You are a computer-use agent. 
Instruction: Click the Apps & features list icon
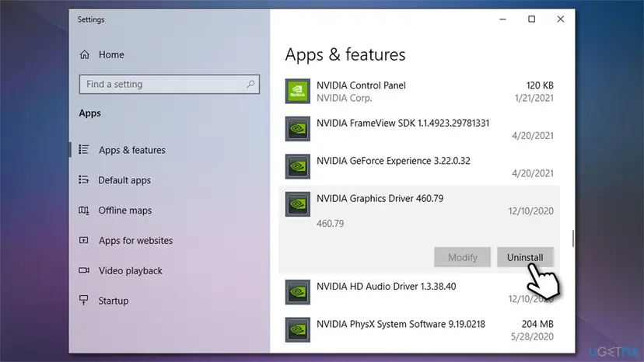pyautogui.click(x=84, y=150)
